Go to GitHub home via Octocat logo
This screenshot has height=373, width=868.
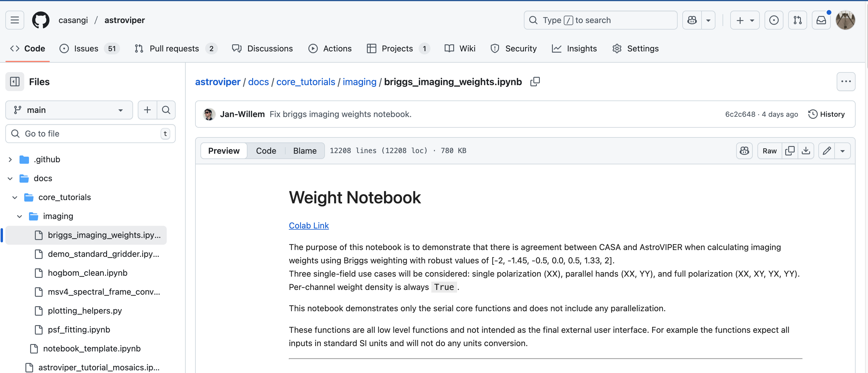pyautogui.click(x=41, y=20)
